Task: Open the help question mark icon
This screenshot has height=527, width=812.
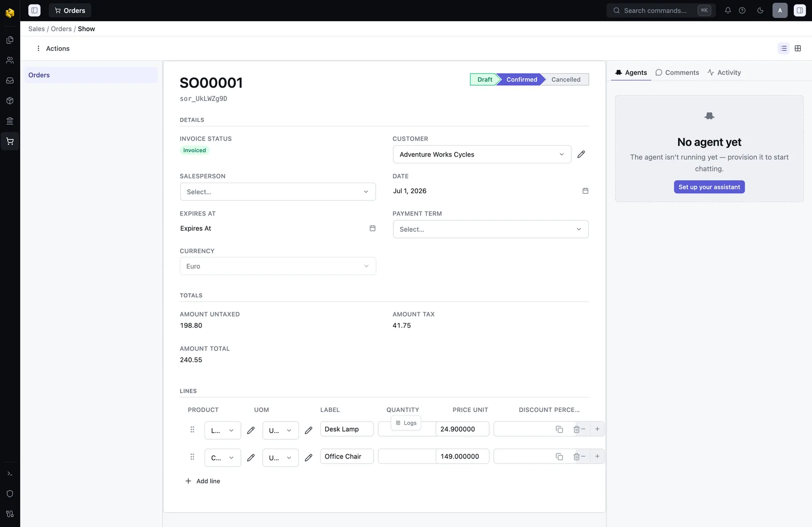Action: coord(742,10)
